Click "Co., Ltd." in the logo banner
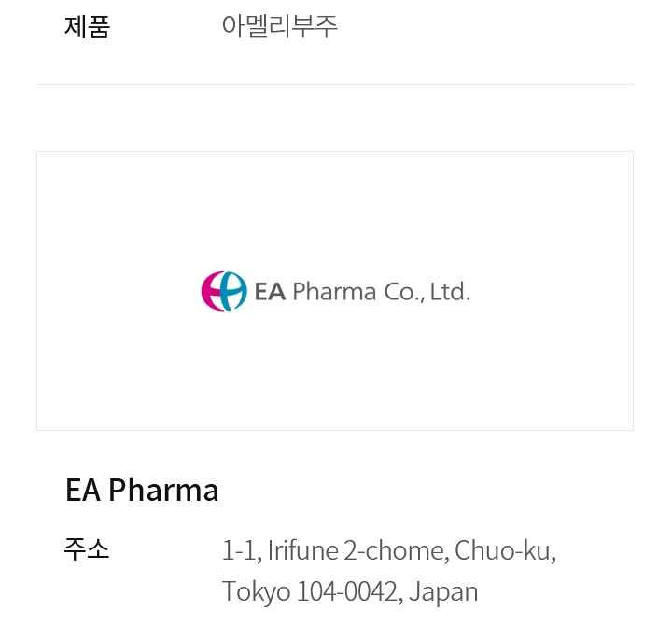 point(427,292)
